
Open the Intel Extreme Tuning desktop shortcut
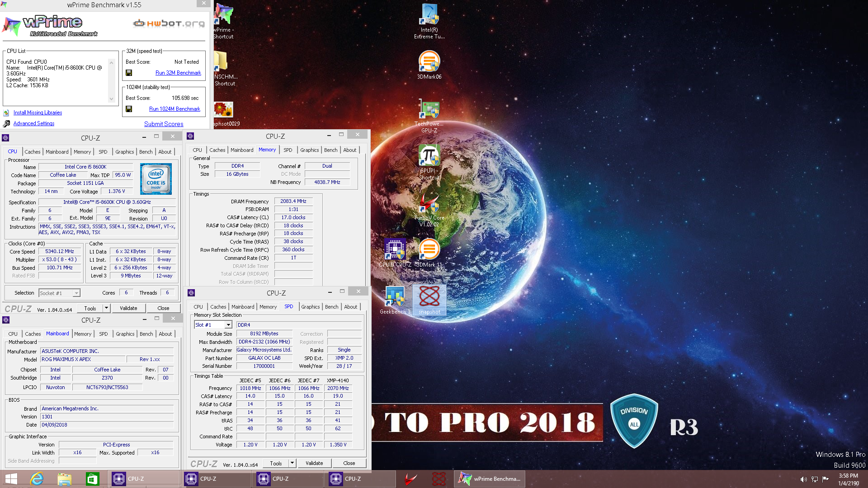point(429,20)
